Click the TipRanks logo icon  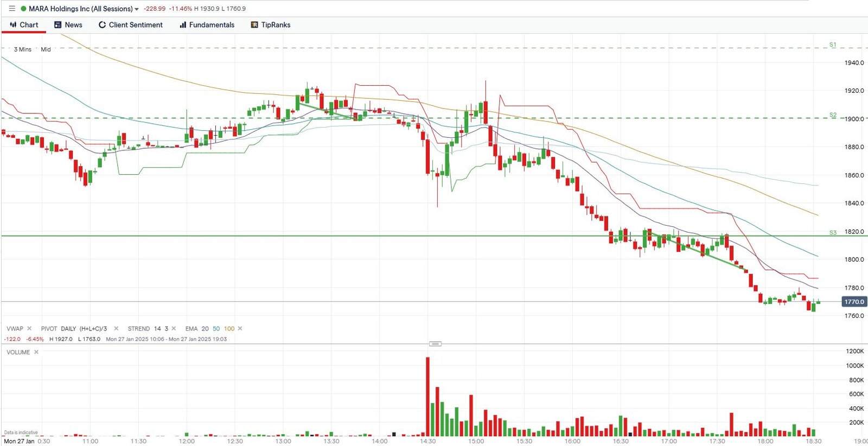[254, 25]
